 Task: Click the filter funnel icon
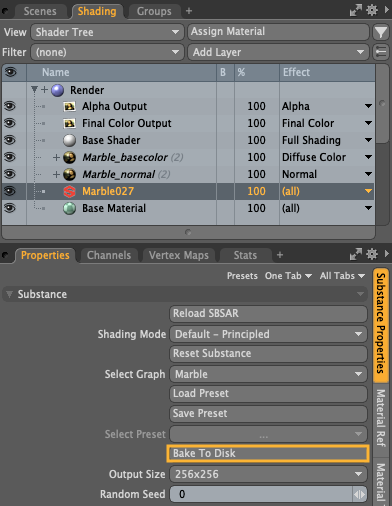tap(381, 32)
